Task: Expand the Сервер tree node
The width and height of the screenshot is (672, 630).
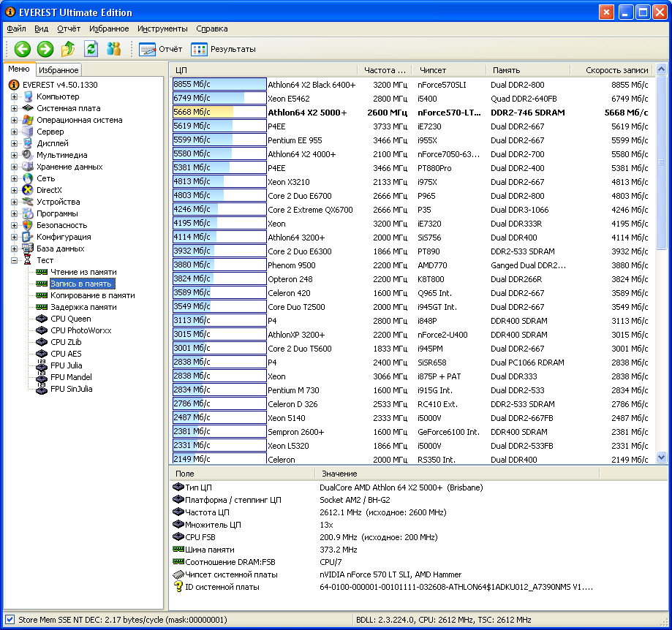Action: tap(14, 132)
